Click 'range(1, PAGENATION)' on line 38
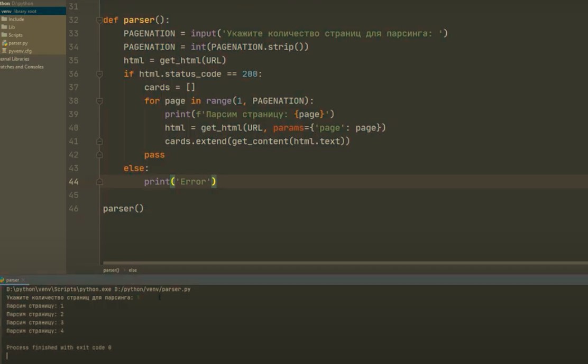The image size is (588, 364). (257, 101)
